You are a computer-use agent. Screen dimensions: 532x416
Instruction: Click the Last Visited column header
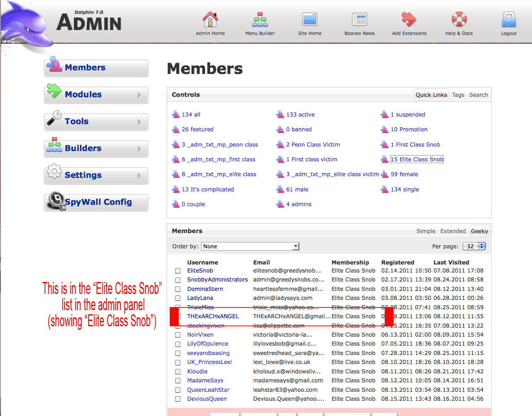pyautogui.click(x=451, y=262)
